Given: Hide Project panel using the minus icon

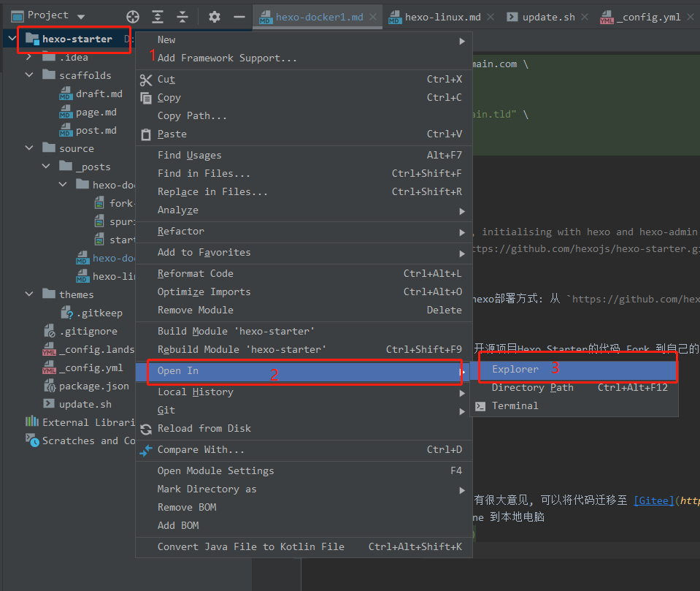Looking at the screenshot, I should pyautogui.click(x=239, y=15).
